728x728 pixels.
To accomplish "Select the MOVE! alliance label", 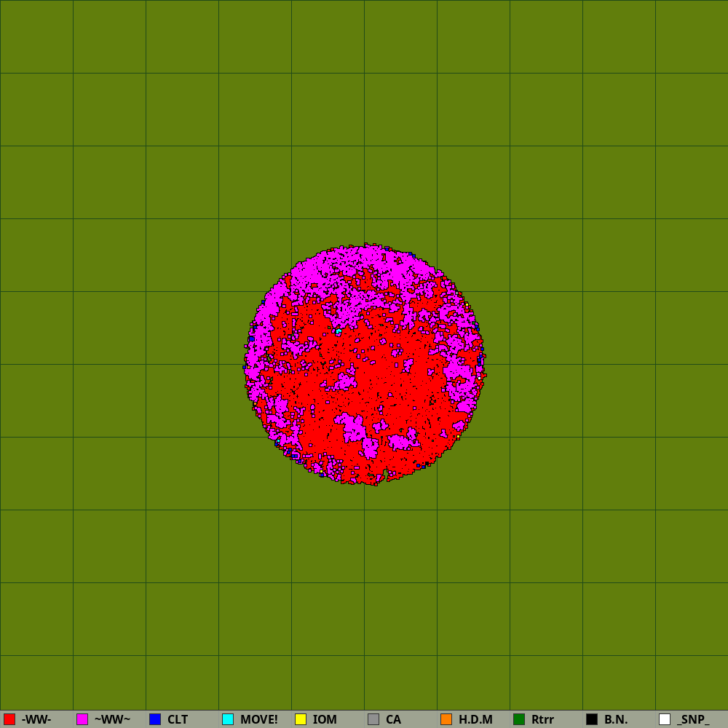I will [259, 719].
